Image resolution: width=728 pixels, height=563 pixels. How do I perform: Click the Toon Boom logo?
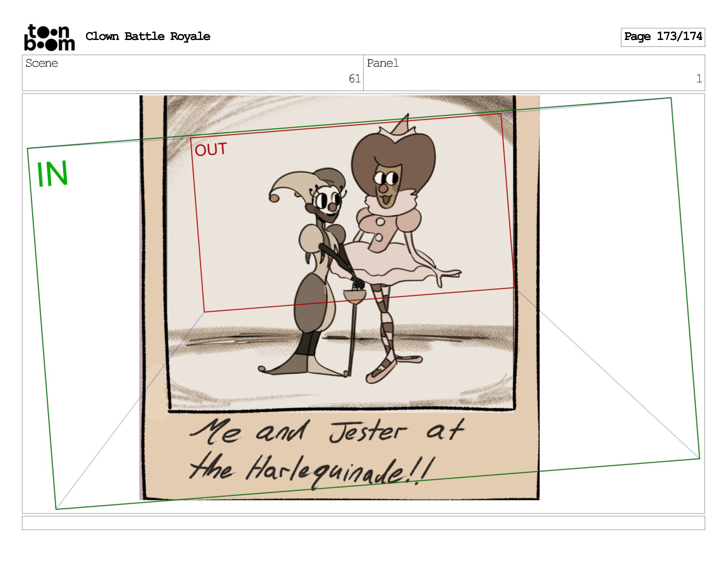pyautogui.click(x=49, y=37)
